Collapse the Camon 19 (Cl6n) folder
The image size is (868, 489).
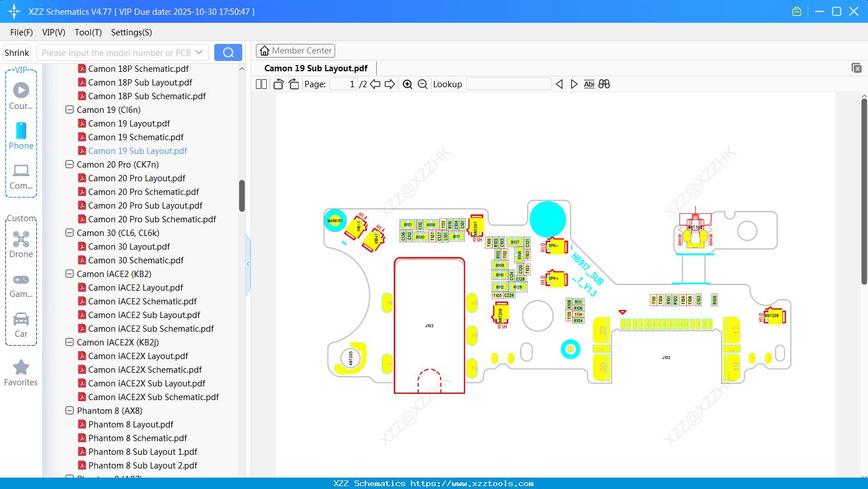coord(70,109)
